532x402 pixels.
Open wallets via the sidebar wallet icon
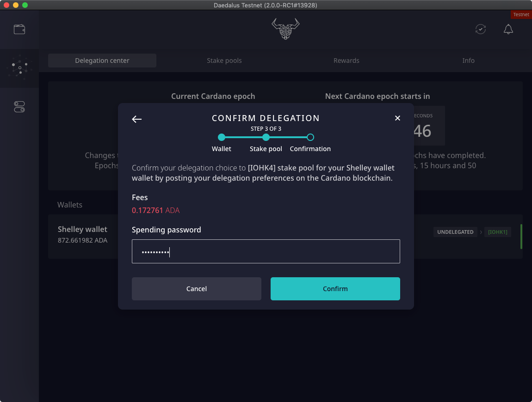coord(19,29)
